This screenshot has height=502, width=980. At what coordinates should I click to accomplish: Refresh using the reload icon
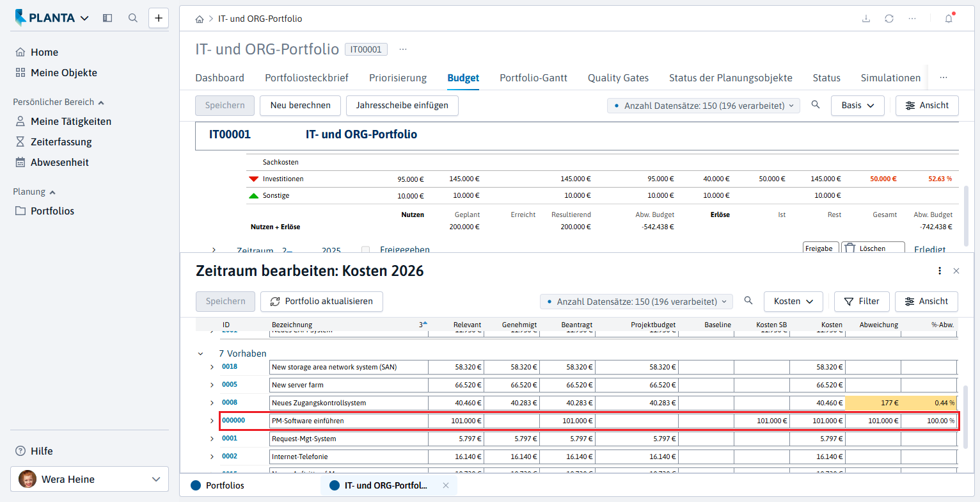pyautogui.click(x=889, y=19)
